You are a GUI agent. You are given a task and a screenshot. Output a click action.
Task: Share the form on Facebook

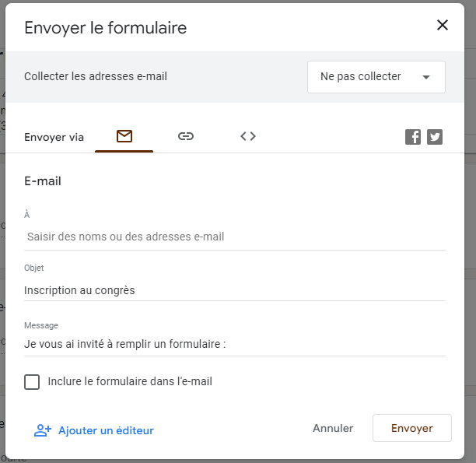413,137
